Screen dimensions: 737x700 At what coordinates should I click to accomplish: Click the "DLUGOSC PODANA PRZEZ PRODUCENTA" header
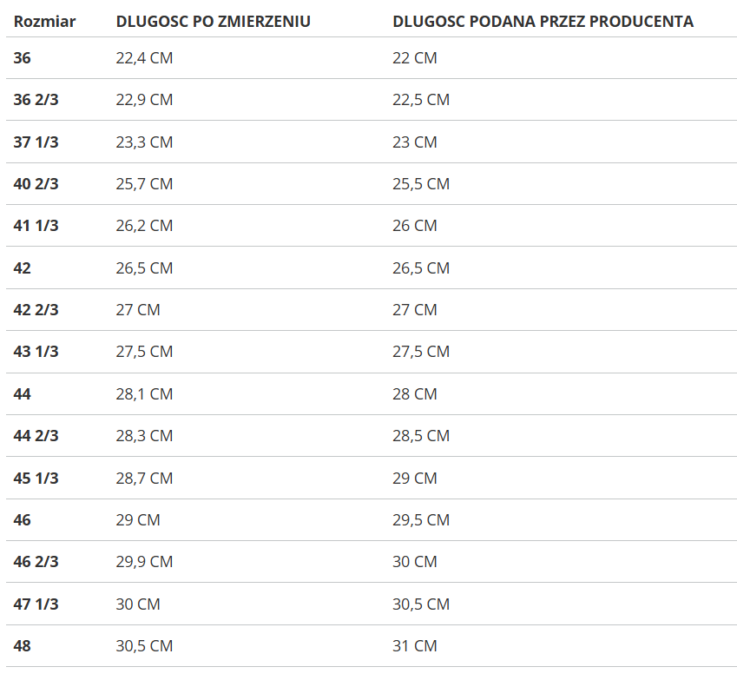point(543,21)
